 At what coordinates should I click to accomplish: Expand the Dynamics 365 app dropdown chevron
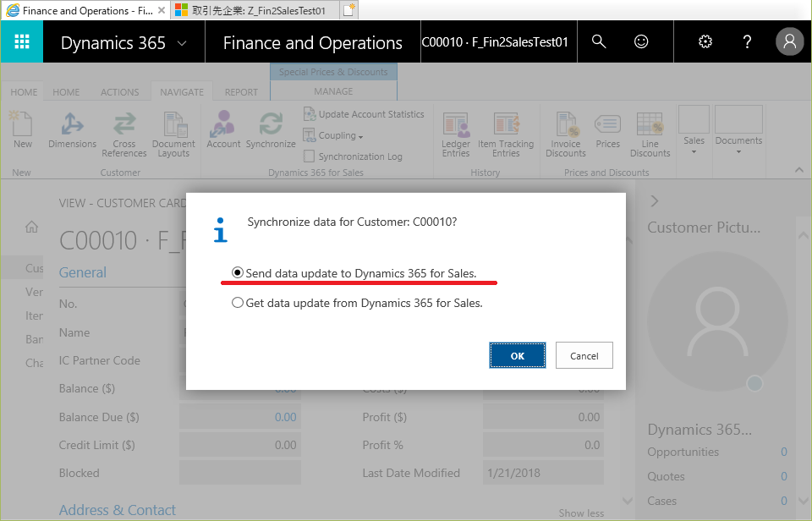(x=182, y=43)
